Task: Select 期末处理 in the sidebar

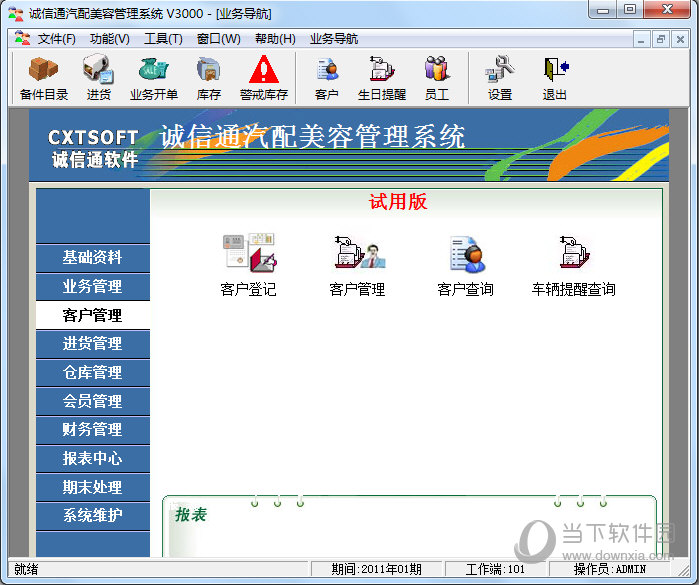Action: [x=93, y=487]
